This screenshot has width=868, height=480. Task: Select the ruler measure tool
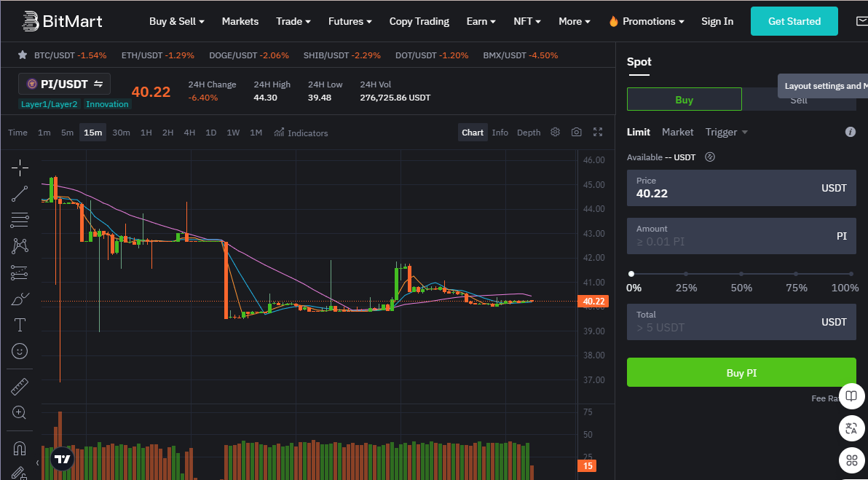coord(20,387)
